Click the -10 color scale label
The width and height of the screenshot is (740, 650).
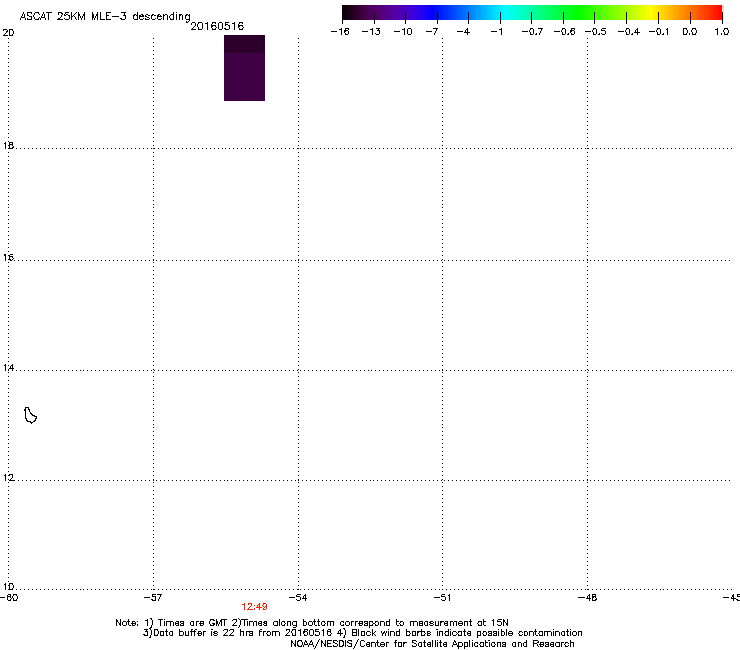(x=403, y=32)
